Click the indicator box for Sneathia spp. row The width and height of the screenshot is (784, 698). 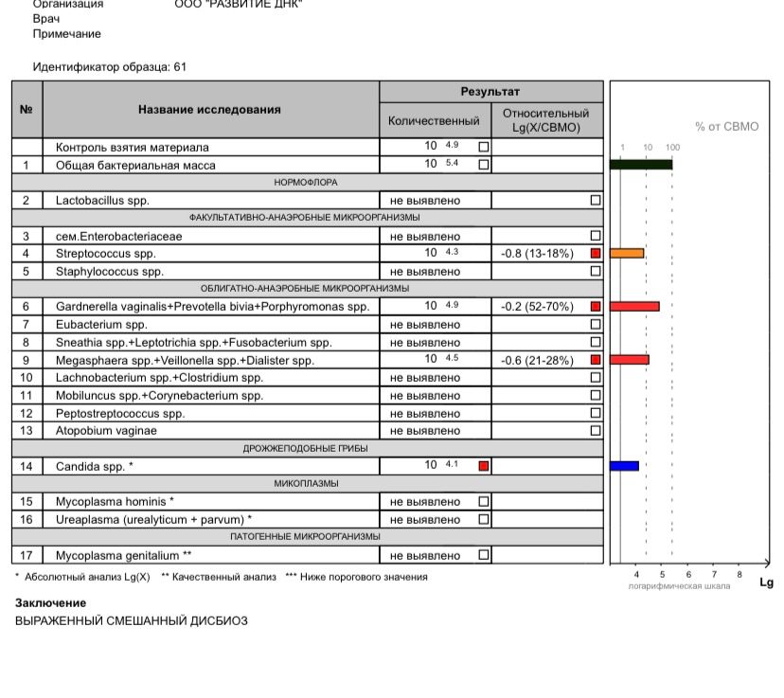pyautogui.click(x=596, y=342)
